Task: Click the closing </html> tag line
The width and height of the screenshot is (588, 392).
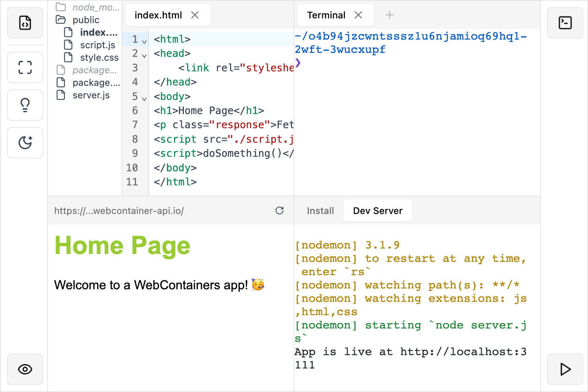Action: [x=175, y=182]
